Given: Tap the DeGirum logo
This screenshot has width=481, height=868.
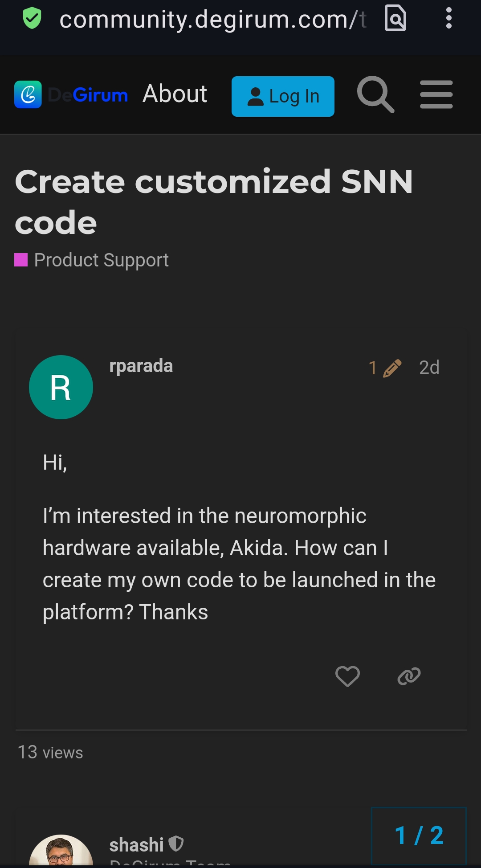Looking at the screenshot, I should point(71,94).
